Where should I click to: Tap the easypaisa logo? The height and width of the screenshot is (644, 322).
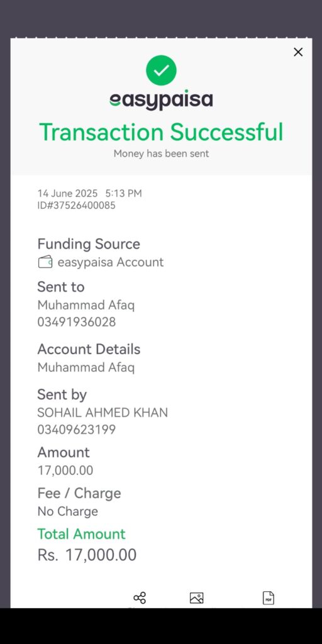point(161,100)
